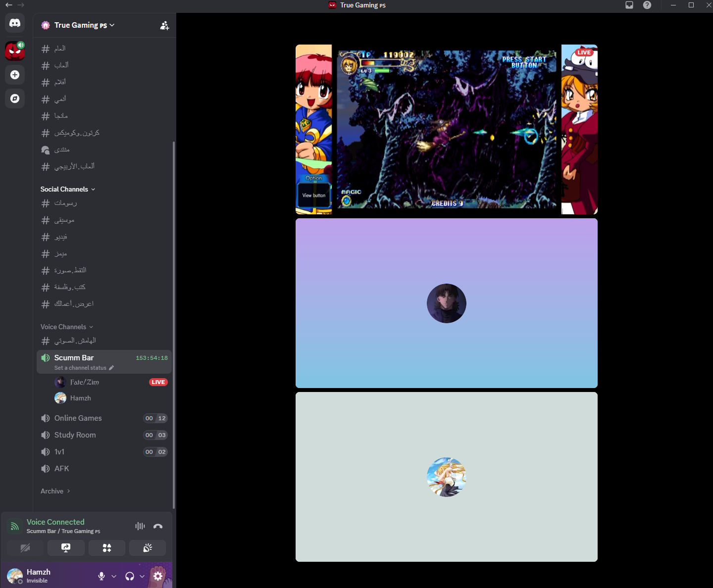
Task: Collapse the Social Channels category
Action: tap(68, 189)
